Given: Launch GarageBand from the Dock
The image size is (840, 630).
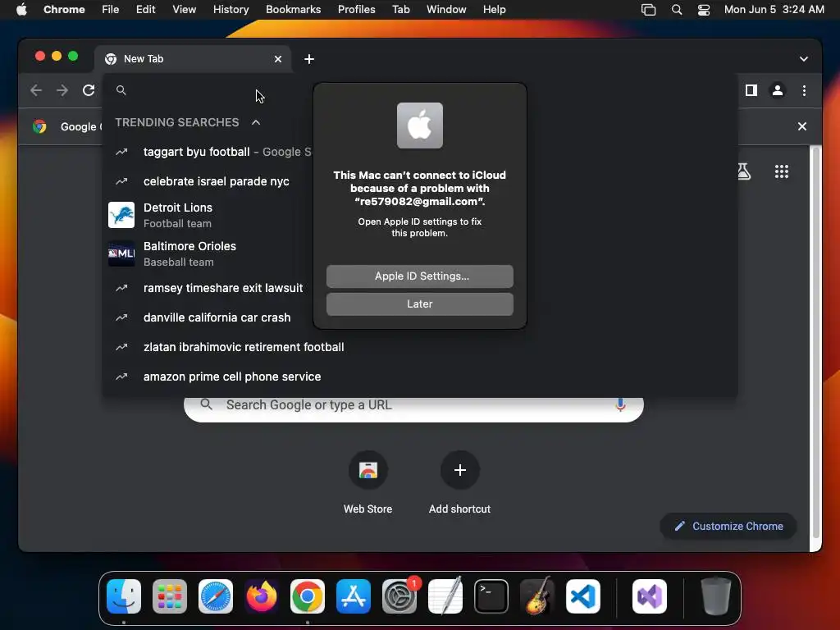Looking at the screenshot, I should click(537, 596).
